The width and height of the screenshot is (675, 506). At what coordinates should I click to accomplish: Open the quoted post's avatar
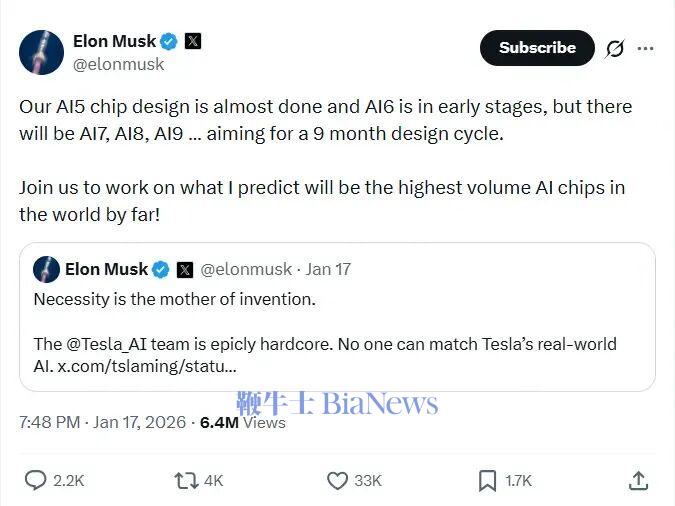tap(46, 269)
